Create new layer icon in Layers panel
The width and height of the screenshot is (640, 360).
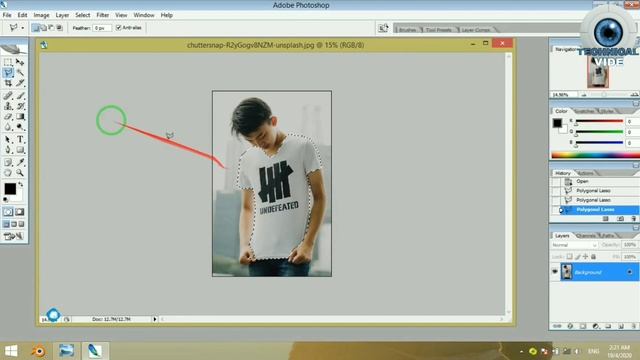(621, 326)
